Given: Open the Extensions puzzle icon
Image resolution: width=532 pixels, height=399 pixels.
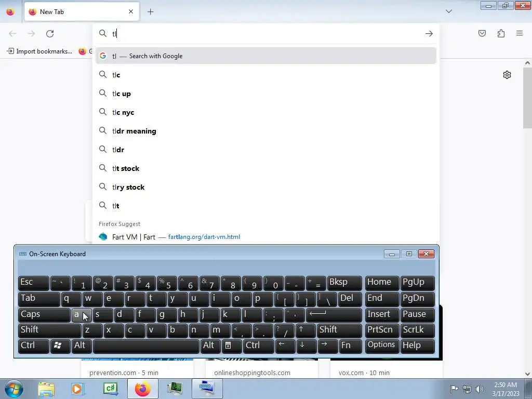Looking at the screenshot, I should coord(501,33).
